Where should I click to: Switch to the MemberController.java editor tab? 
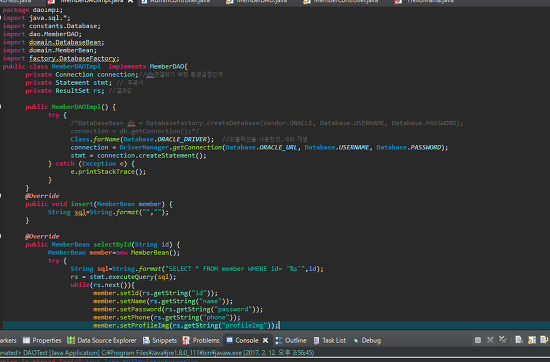tap(341, 1)
